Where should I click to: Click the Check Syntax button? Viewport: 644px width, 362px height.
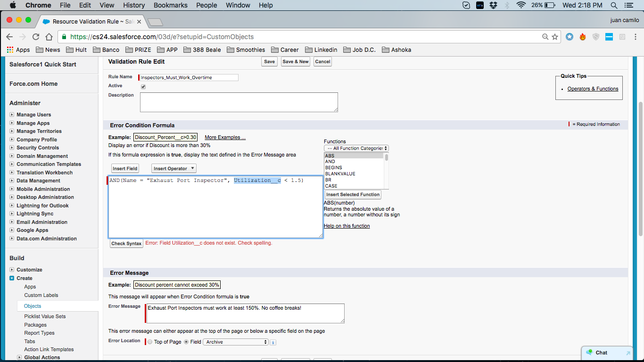click(x=126, y=244)
